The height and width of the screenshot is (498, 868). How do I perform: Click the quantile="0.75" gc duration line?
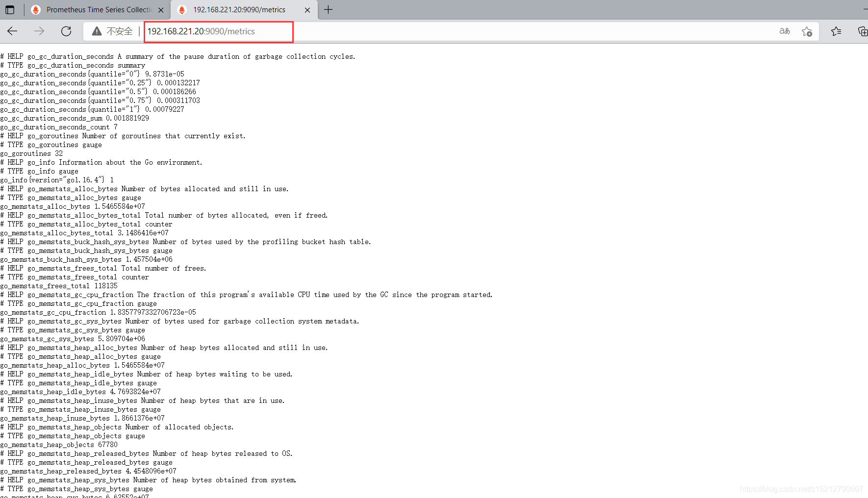tap(100, 100)
